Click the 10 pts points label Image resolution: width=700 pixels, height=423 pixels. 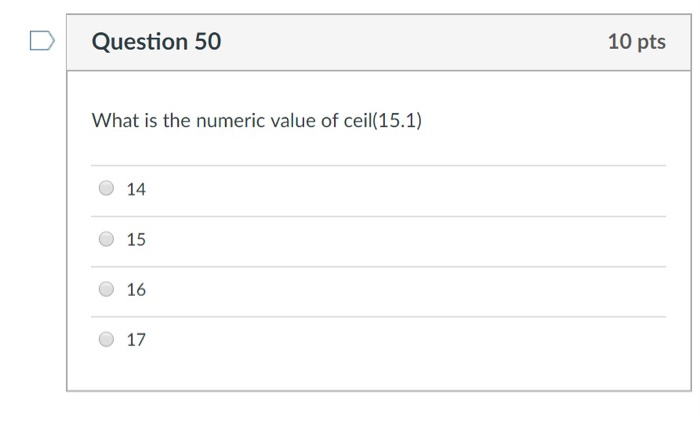tap(636, 42)
